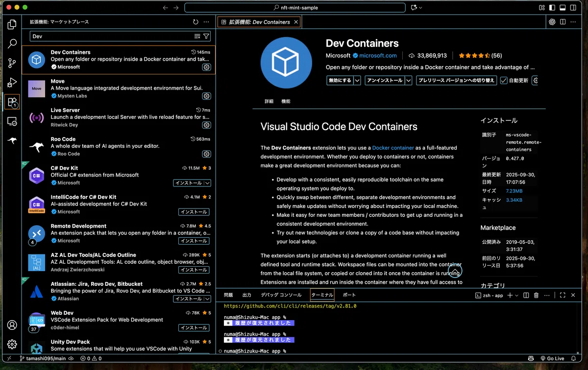Open the Roo Code kangaroo icon
588x370 pixels.
click(x=12, y=140)
